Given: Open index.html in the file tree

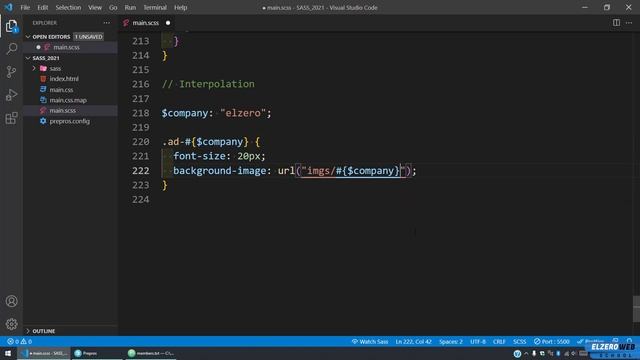Looking at the screenshot, I should 71,79.
